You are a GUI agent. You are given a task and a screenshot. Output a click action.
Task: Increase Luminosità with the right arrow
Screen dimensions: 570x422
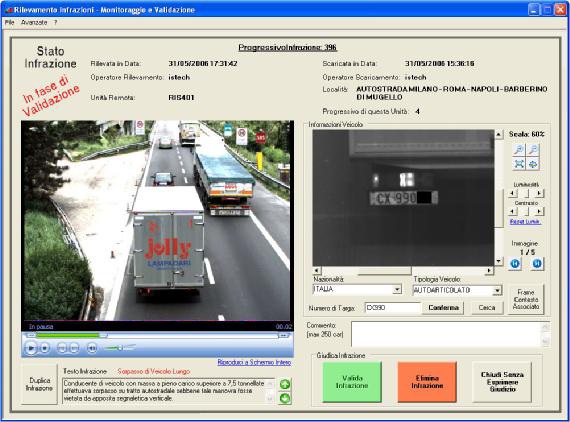pyautogui.click(x=539, y=193)
